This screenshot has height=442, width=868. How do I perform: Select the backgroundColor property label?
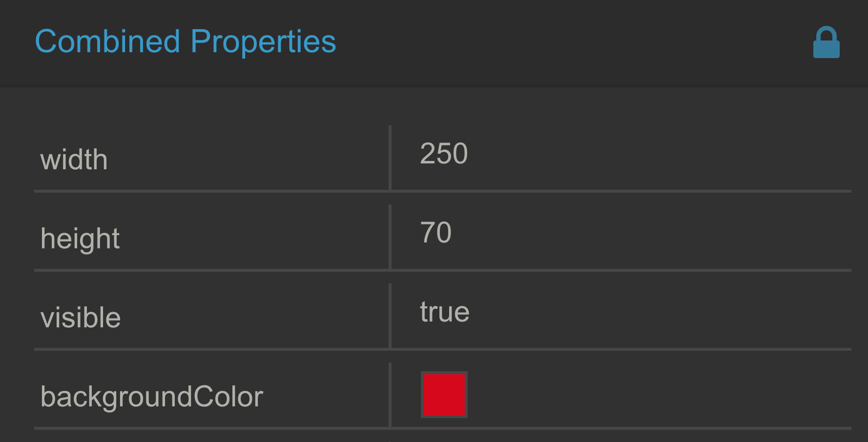152,397
